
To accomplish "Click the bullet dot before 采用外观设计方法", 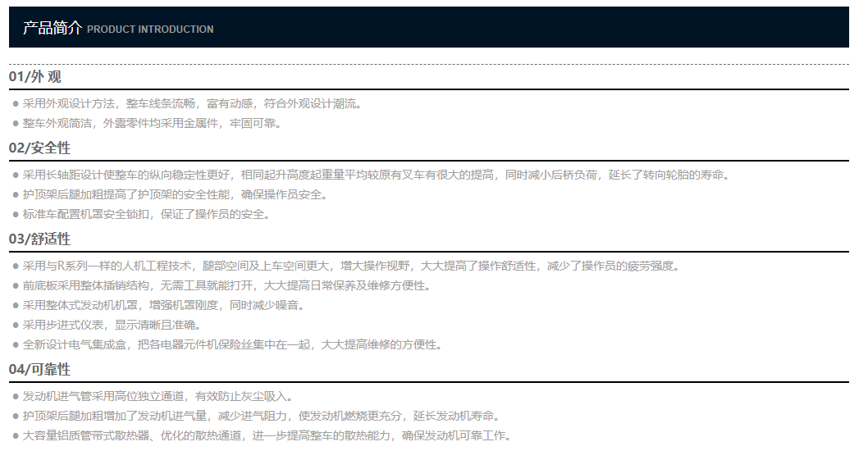I will 16,104.
